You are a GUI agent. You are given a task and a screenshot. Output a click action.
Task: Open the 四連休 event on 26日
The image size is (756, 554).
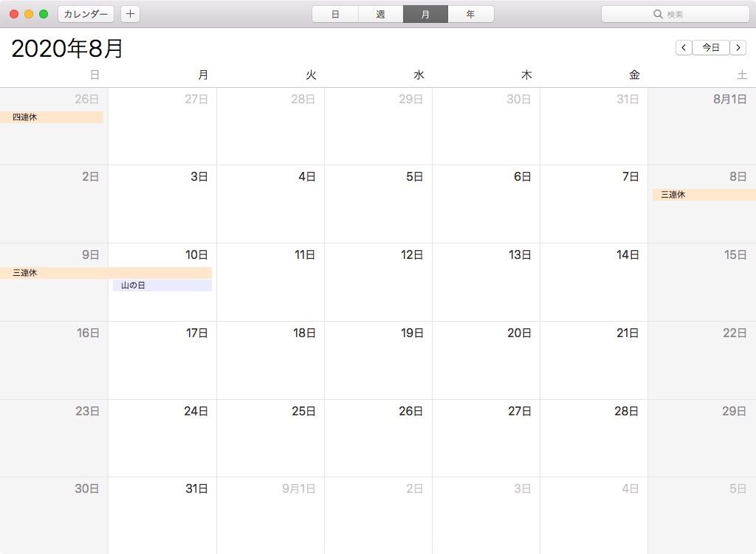[52, 117]
